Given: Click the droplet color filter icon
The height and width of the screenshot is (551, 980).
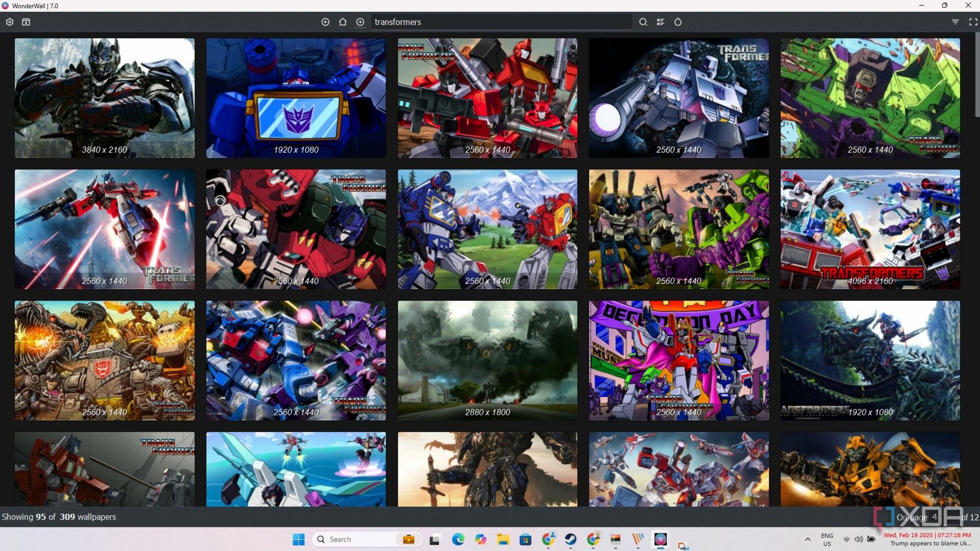Looking at the screenshot, I should tap(678, 22).
